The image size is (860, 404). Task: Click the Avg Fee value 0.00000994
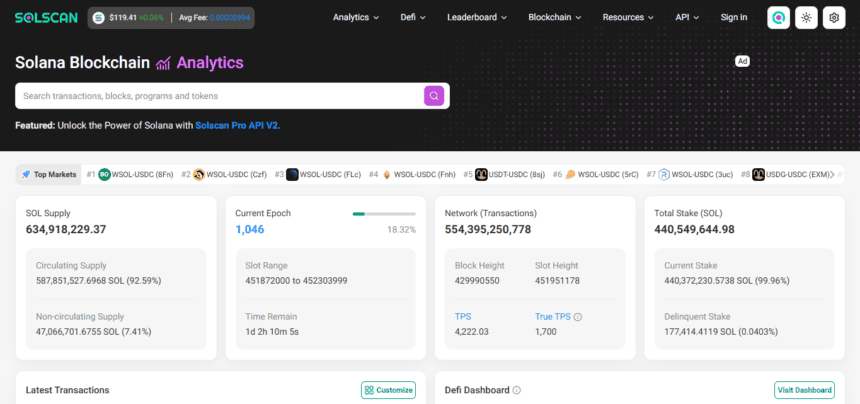pos(230,18)
